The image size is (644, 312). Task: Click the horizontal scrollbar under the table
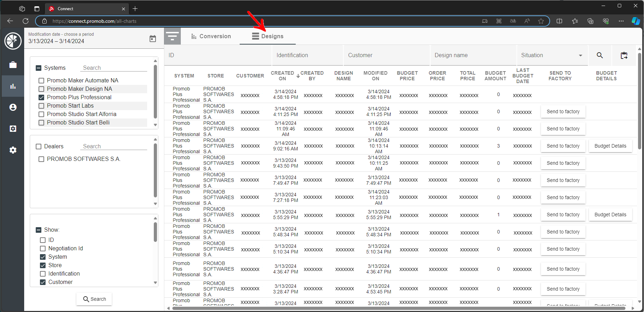pyautogui.click(x=399, y=308)
